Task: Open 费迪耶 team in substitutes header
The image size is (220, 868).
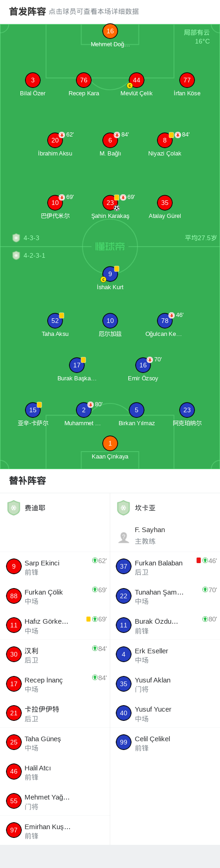Action: click(26, 508)
